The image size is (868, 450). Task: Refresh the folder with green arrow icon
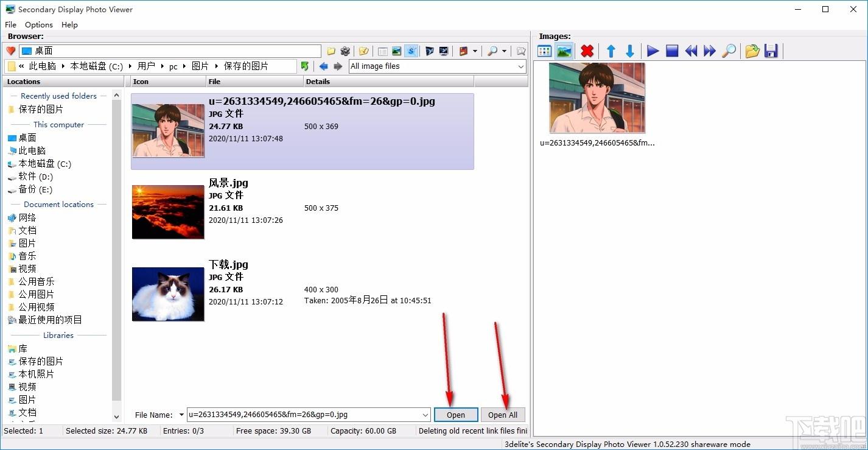(305, 66)
